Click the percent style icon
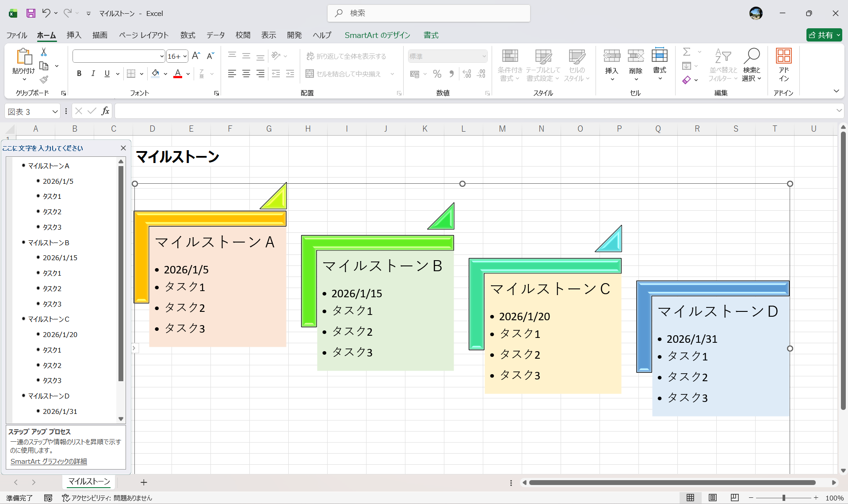This screenshot has width=848, height=504. 437,74
